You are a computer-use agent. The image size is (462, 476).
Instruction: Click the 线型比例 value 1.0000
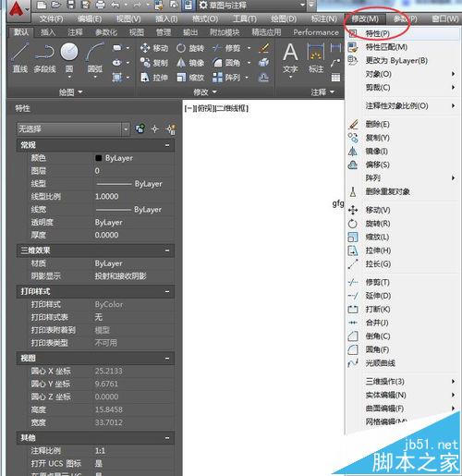tap(106, 197)
